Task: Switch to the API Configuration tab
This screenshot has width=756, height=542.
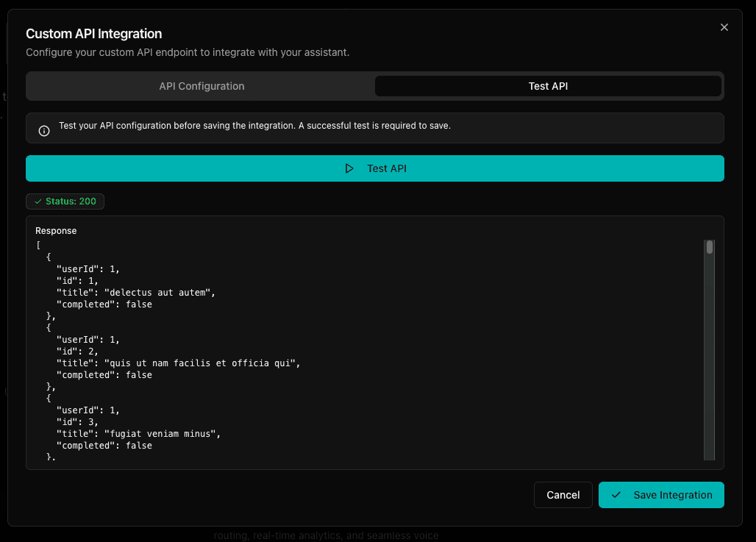Action: tap(201, 86)
